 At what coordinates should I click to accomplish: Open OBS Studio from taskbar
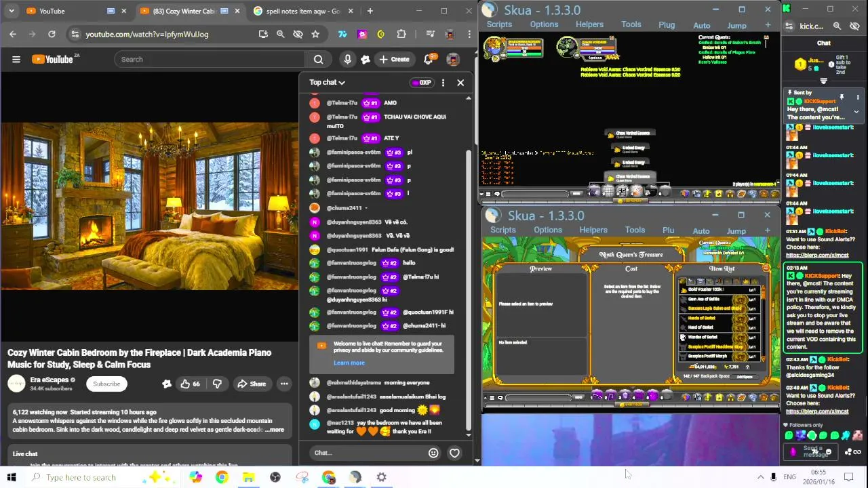pos(275,477)
